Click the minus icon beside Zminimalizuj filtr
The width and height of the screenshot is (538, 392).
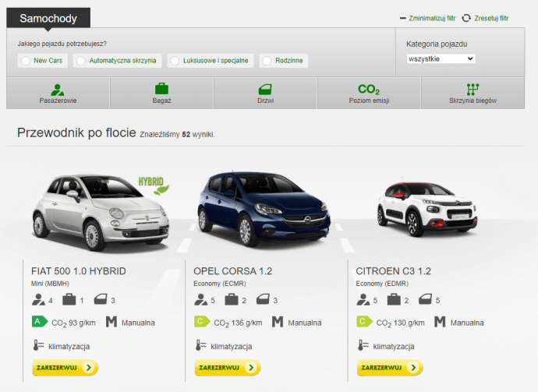(x=403, y=18)
